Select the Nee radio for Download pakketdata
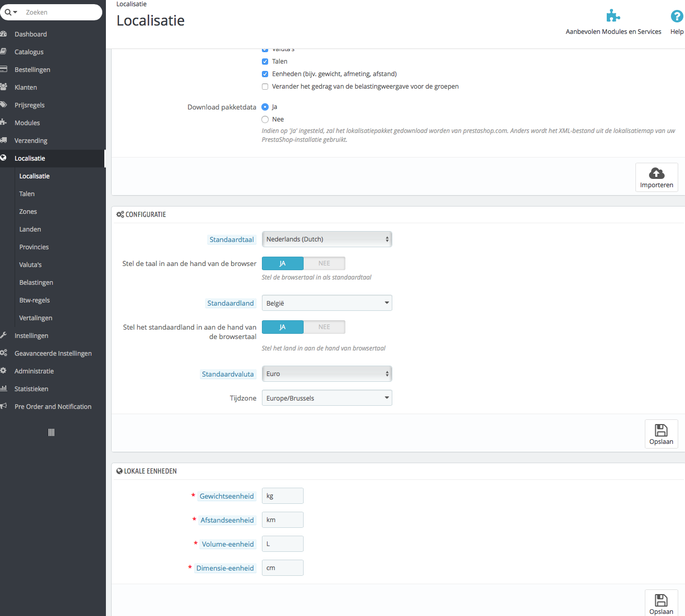 (x=265, y=119)
